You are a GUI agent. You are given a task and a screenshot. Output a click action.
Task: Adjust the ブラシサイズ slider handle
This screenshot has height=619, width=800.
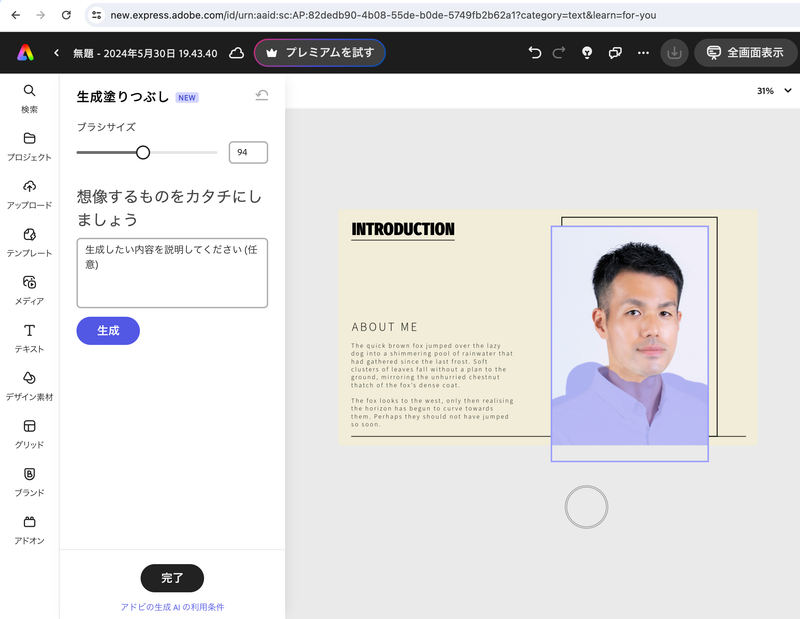(143, 152)
